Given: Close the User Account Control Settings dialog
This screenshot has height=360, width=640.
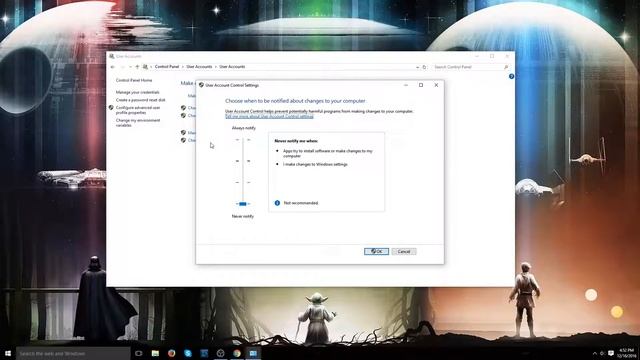Looking at the screenshot, I should (x=436, y=85).
